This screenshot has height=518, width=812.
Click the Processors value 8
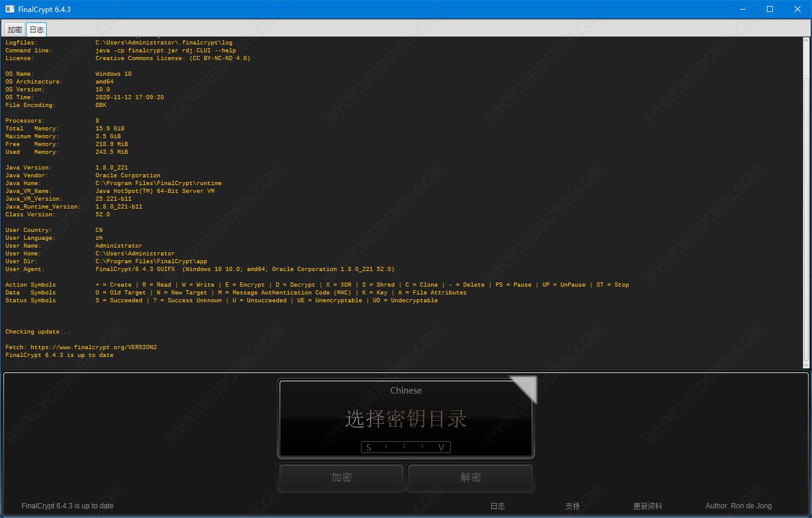pyautogui.click(x=97, y=121)
